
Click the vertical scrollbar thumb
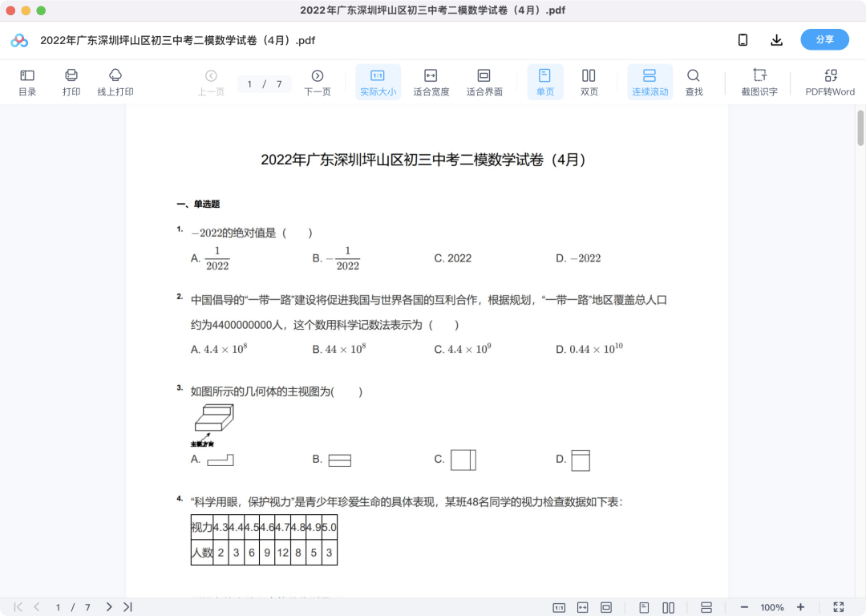point(860,128)
